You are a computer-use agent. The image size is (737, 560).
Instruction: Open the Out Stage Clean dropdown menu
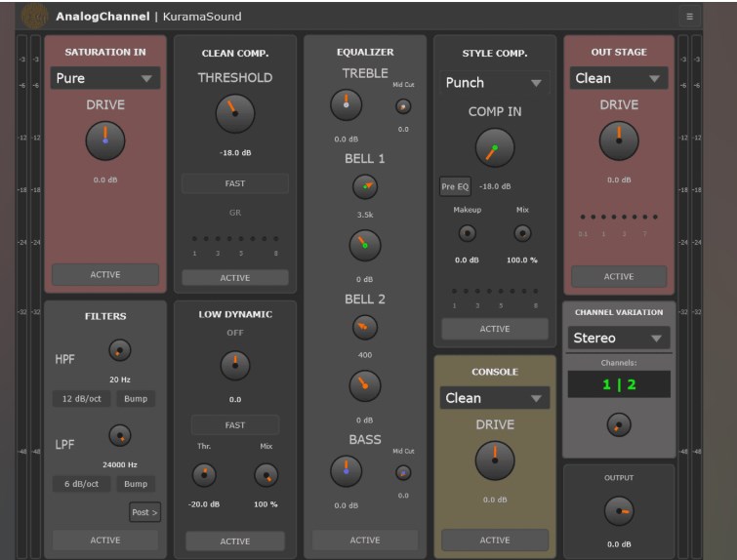619,78
